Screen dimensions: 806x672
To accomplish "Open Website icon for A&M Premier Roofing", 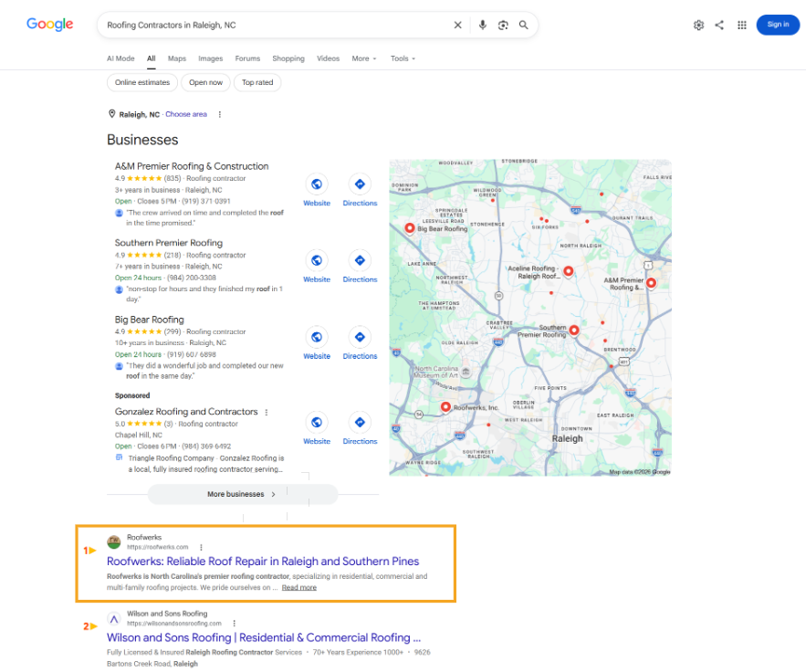I will pyautogui.click(x=317, y=184).
